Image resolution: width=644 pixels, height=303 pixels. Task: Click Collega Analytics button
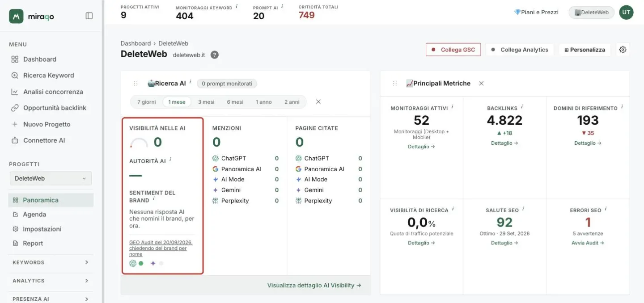520,50
